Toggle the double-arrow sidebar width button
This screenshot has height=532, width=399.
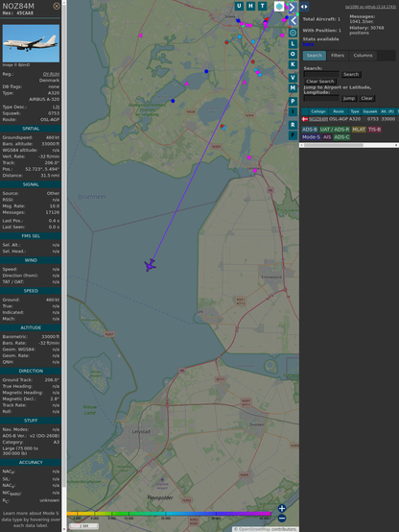coord(304,7)
